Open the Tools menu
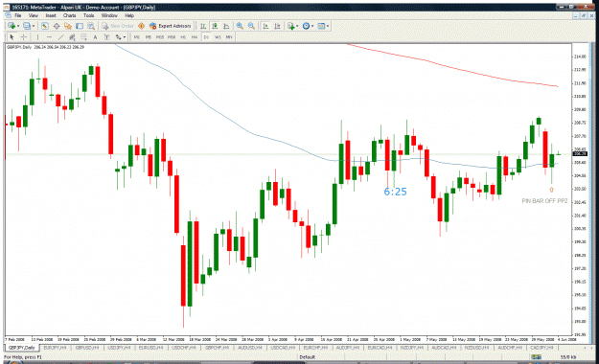The width and height of the screenshot is (599, 364). pos(88,15)
